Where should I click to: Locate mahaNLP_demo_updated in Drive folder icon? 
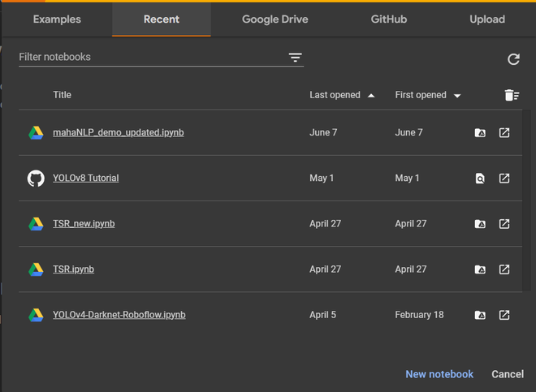(480, 132)
